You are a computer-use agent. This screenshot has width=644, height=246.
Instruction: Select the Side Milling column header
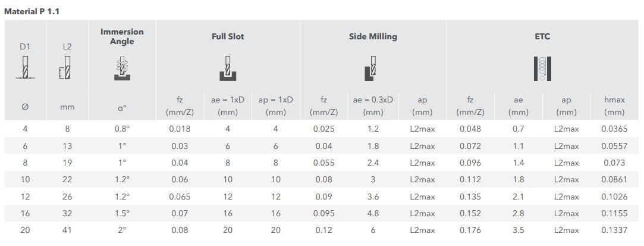(373, 36)
